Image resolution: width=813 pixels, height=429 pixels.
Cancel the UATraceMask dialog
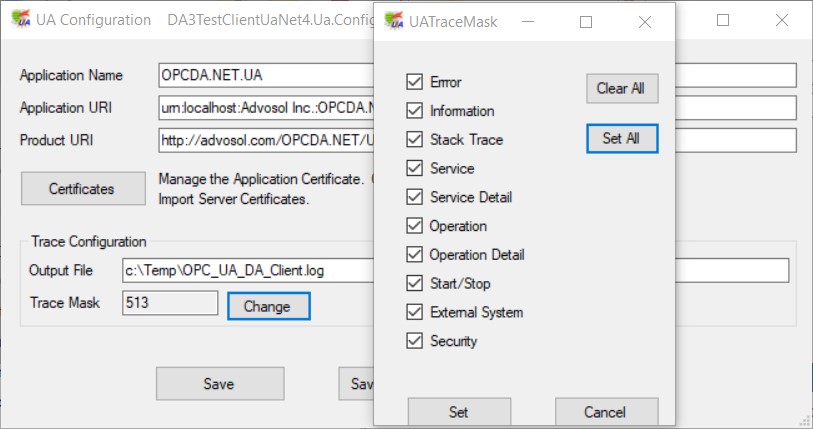click(x=606, y=412)
